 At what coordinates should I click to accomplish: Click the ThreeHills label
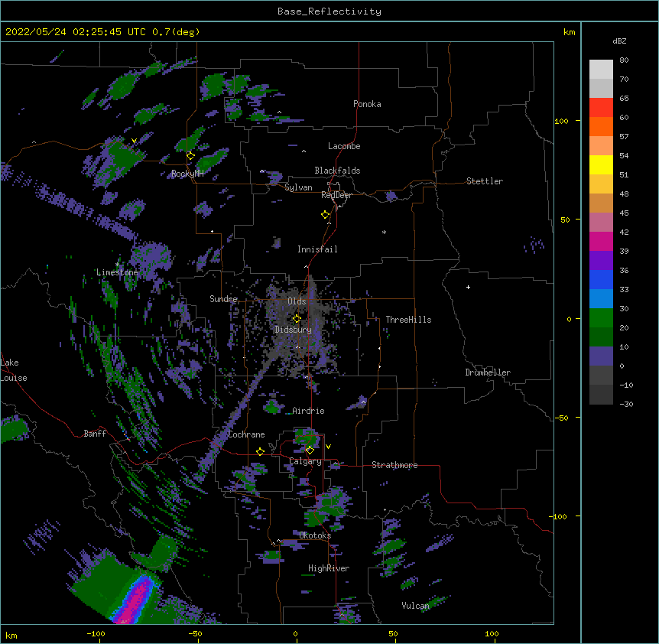click(408, 320)
